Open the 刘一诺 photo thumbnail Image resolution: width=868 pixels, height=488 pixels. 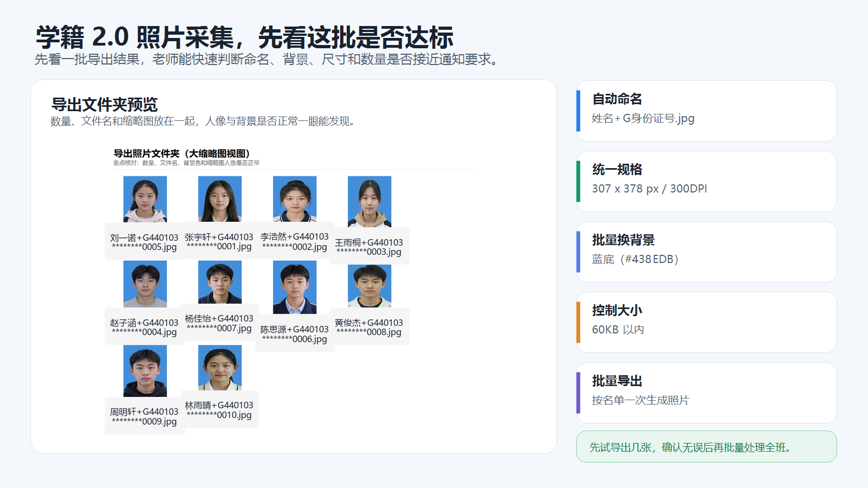point(145,199)
